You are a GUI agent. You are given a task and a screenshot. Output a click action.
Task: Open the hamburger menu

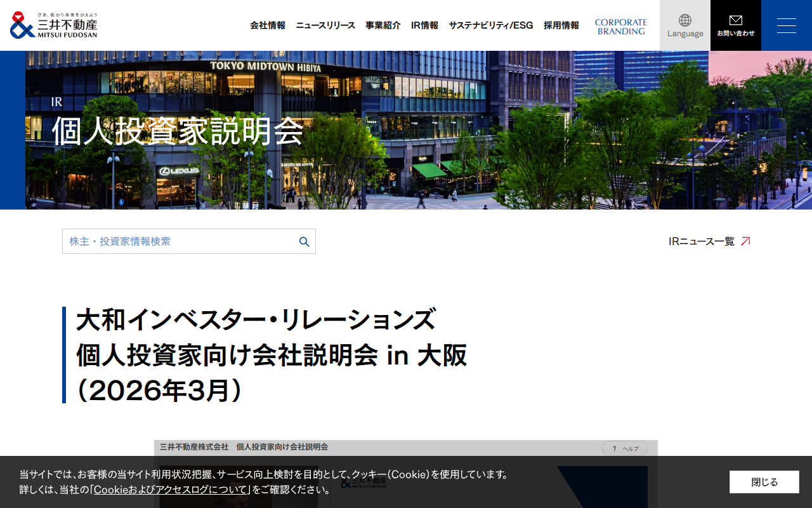787,25
